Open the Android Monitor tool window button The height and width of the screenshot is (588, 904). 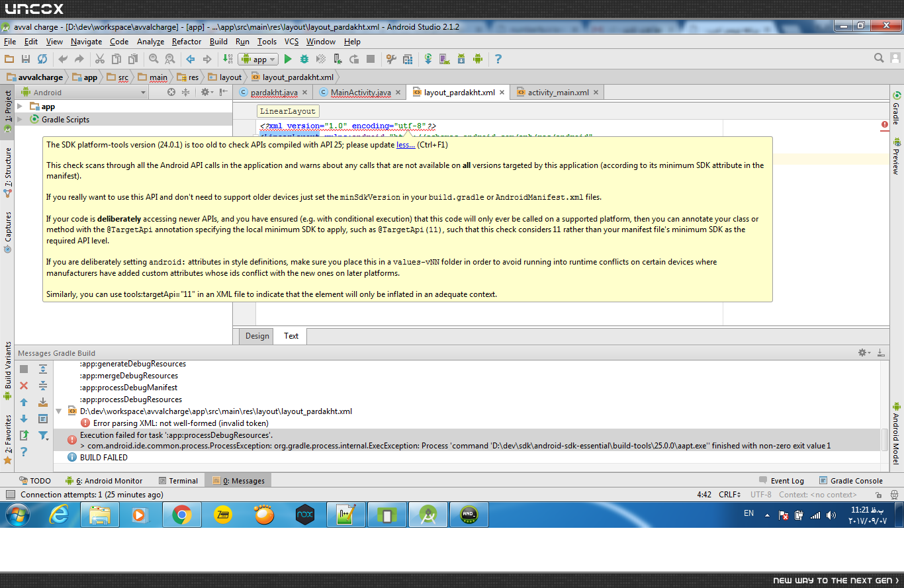[104, 481]
